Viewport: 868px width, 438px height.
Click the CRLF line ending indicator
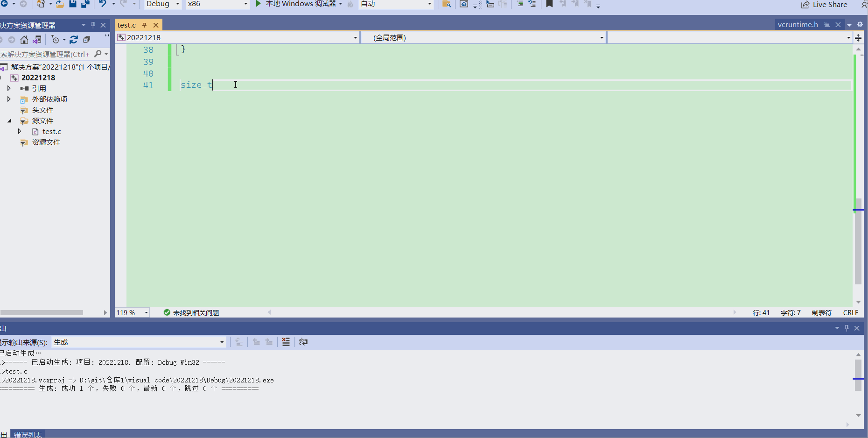[x=851, y=313]
